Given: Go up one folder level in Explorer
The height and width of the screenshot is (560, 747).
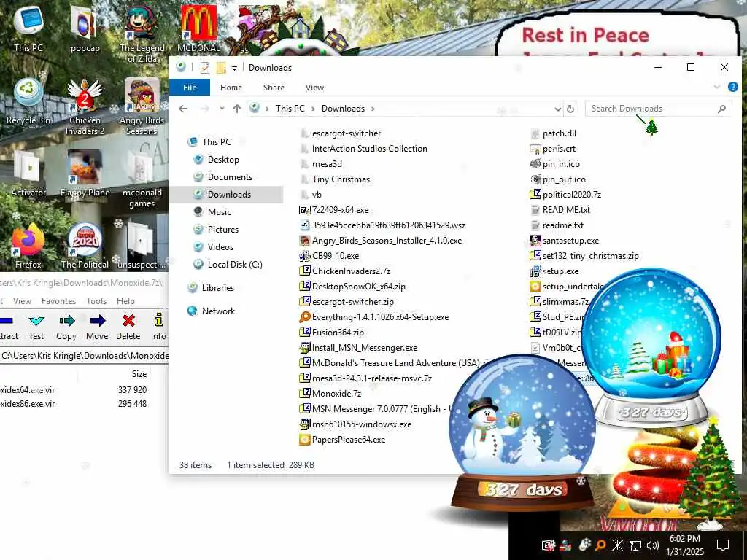Looking at the screenshot, I should pyautogui.click(x=237, y=109).
